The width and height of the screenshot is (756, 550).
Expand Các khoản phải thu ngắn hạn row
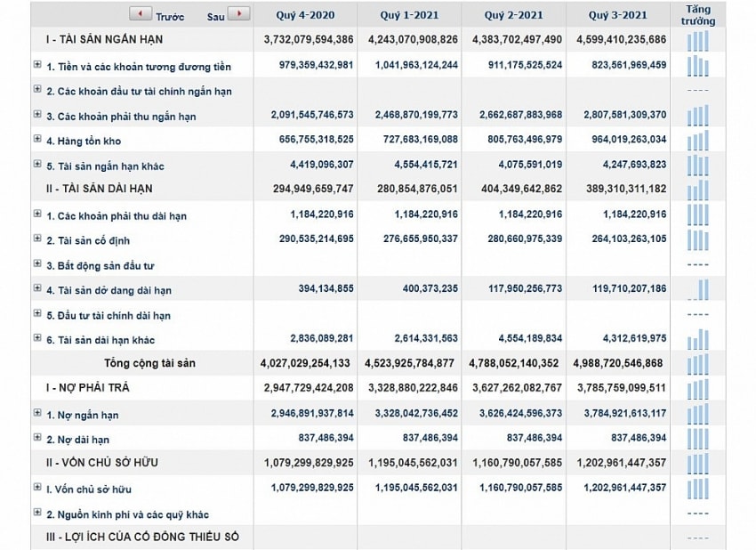coord(37,115)
